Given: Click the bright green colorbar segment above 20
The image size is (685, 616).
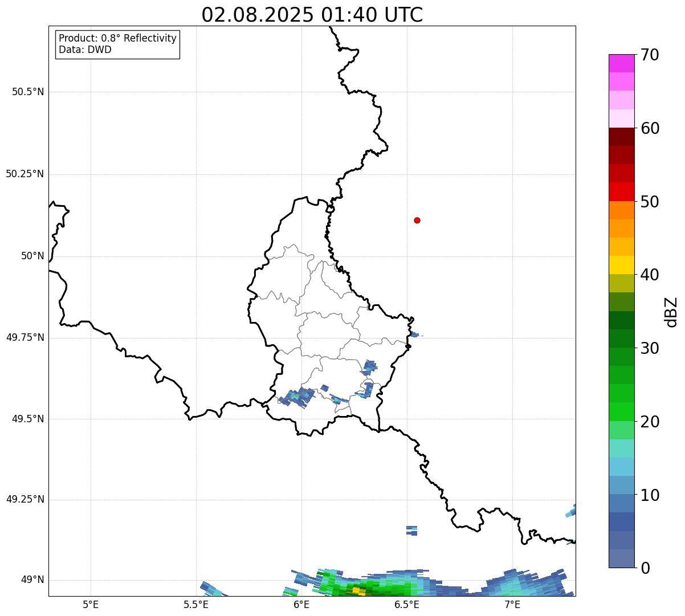Looking at the screenshot, I should [622, 412].
